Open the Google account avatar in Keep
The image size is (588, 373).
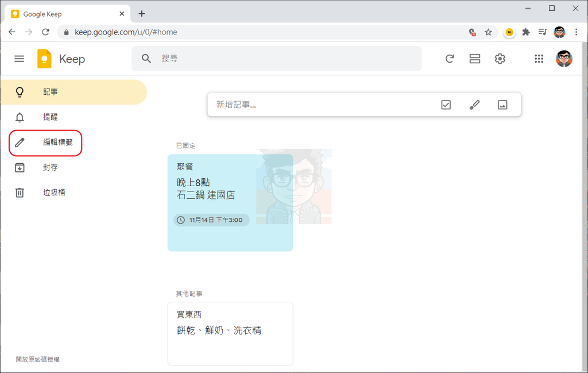[564, 59]
